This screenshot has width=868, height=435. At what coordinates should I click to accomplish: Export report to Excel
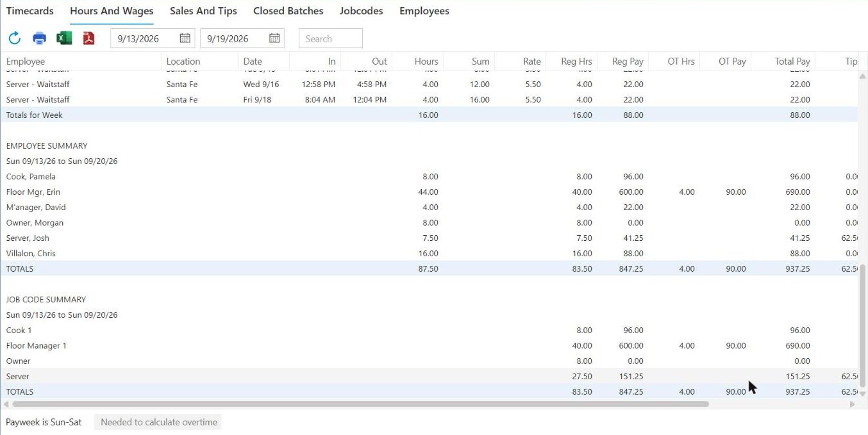click(64, 38)
